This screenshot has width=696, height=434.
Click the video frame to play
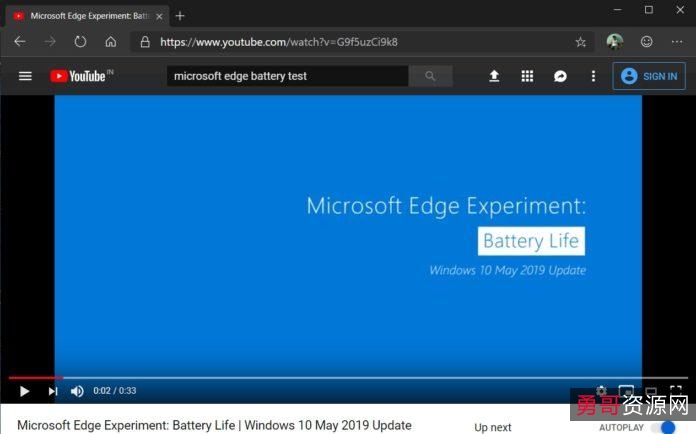[x=348, y=235]
